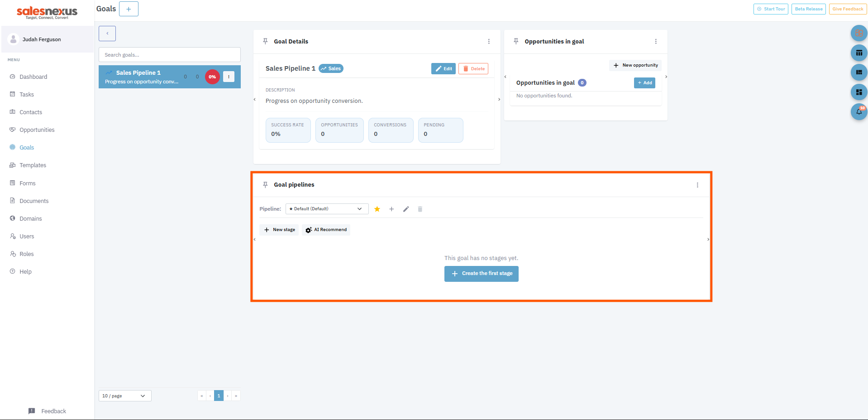This screenshot has width=868, height=420.
Task: Click Create the first stage button
Action: click(x=481, y=274)
